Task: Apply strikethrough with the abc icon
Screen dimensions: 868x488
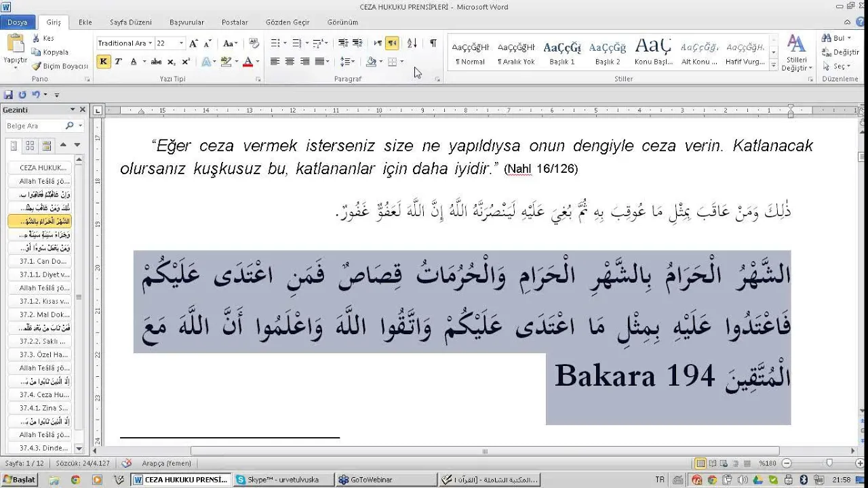Action: click(157, 62)
